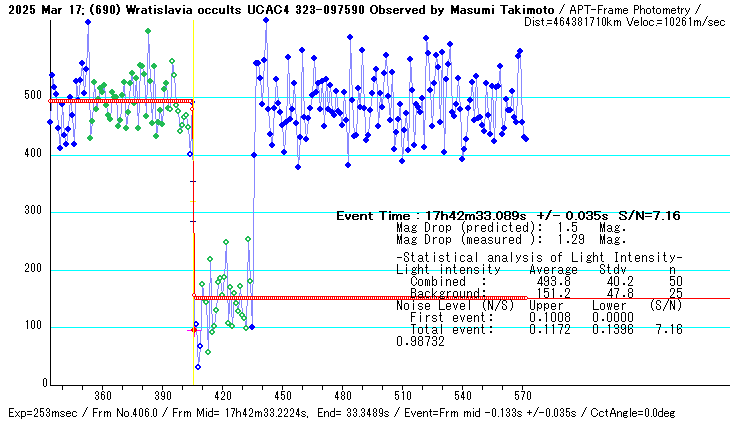Click the Dist and Veloc text

pyautogui.click(x=640, y=21)
